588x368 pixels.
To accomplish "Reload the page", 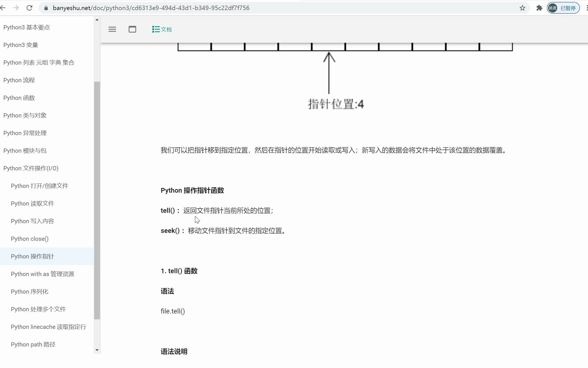I will tap(29, 8).
